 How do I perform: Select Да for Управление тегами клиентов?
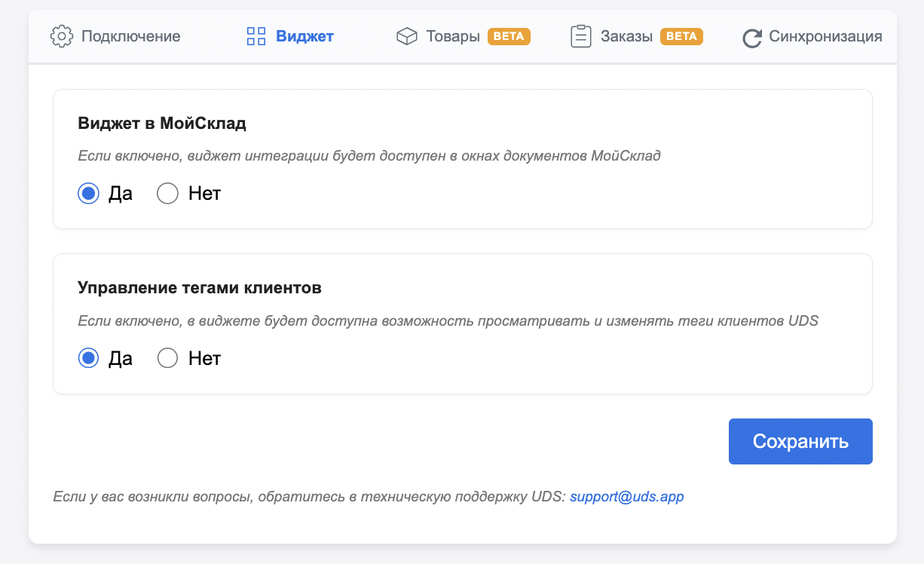coord(89,358)
